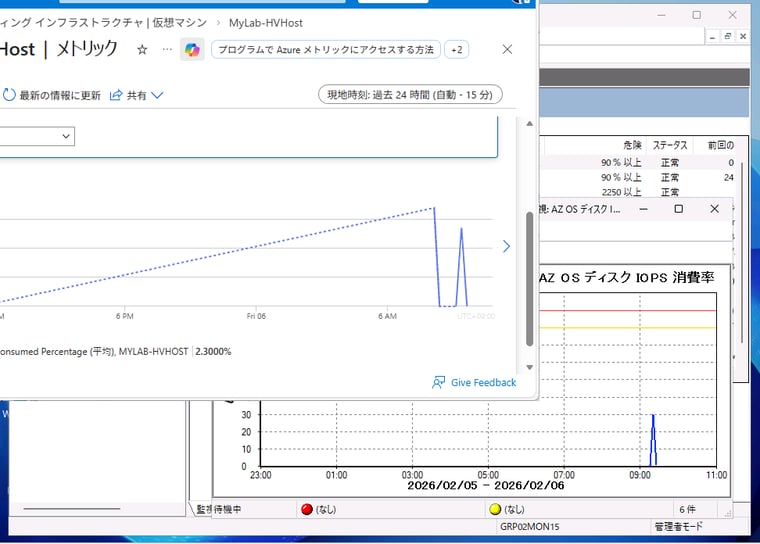Open the more options ellipsis menu
Screen dimensions: 760x544
pos(167,49)
